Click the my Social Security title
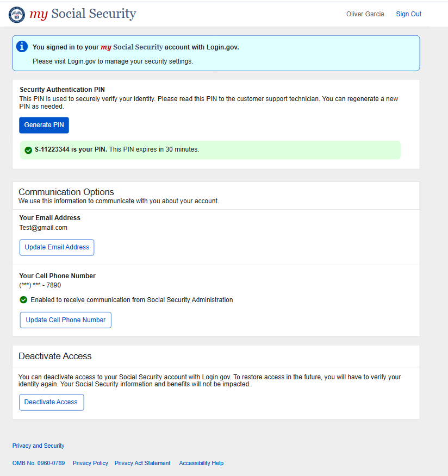448x476 pixels. [x=83, y=14]
